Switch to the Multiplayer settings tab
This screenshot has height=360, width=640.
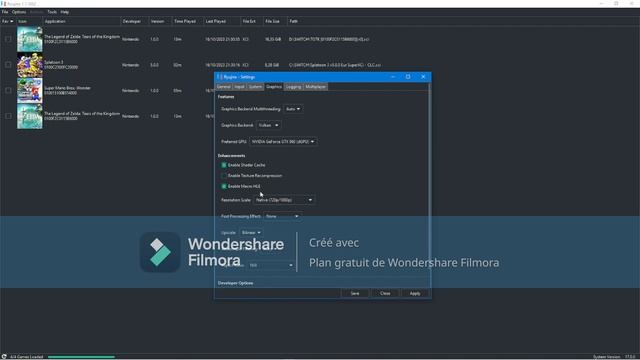click(316, 87)
